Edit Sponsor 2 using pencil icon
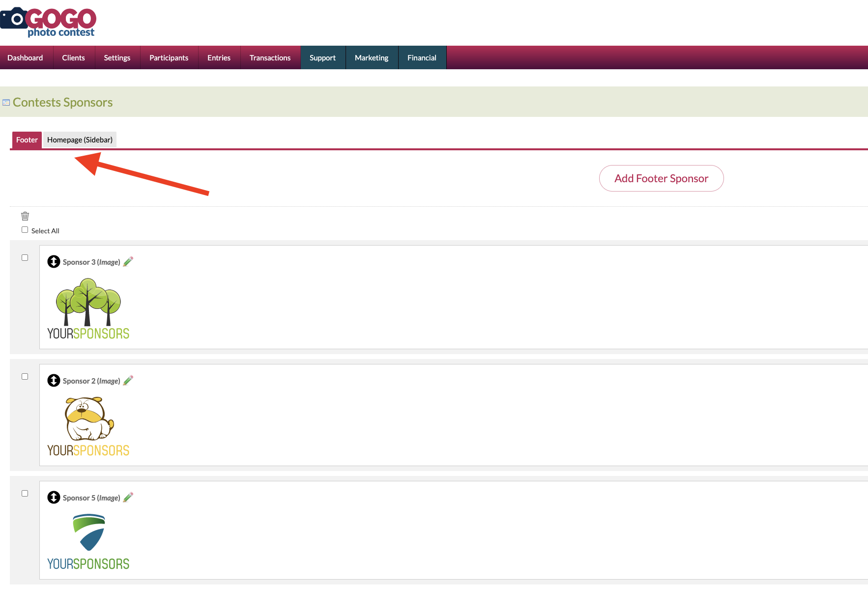 pos(128,381)
